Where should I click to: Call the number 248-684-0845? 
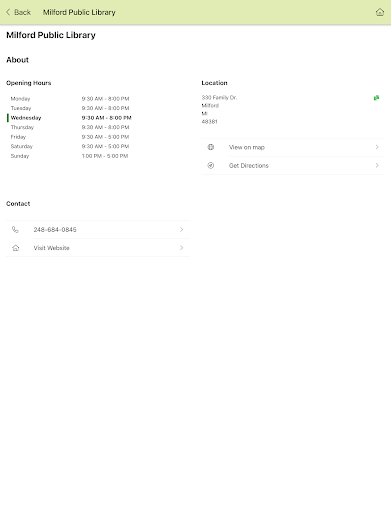click(98, 229)
